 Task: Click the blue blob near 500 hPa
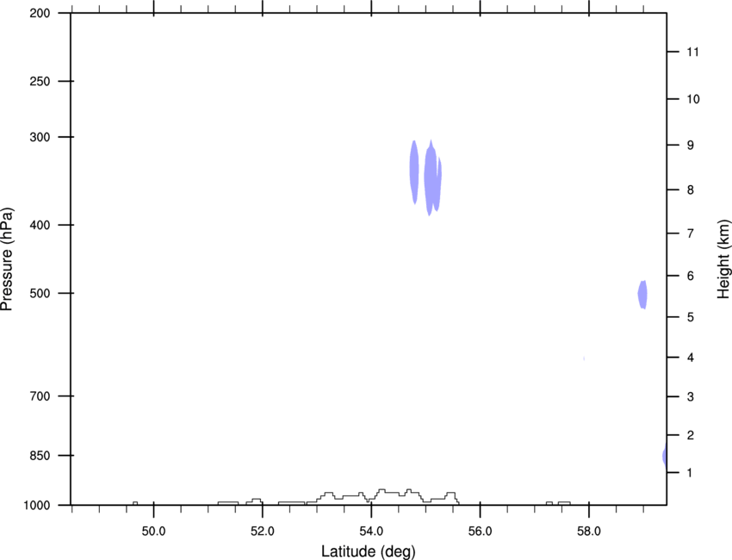(642, 295)
